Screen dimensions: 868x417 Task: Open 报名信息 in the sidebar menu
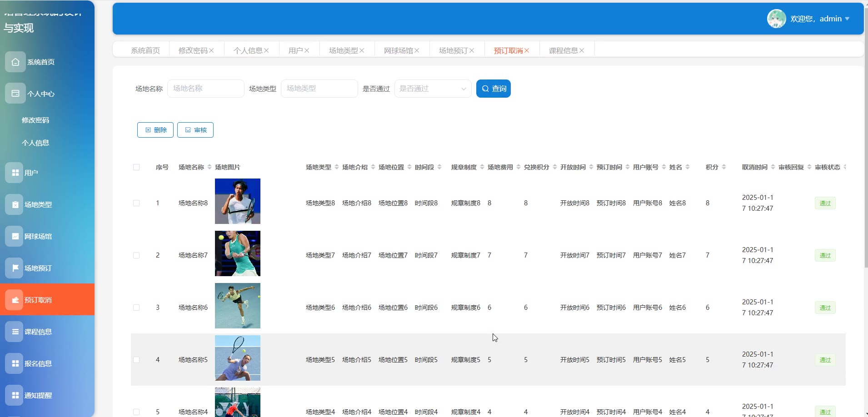point(38,363)
